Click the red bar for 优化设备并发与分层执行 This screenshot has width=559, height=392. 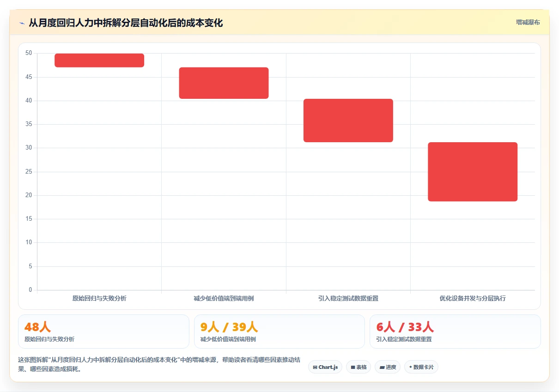[x=473, y=172]
